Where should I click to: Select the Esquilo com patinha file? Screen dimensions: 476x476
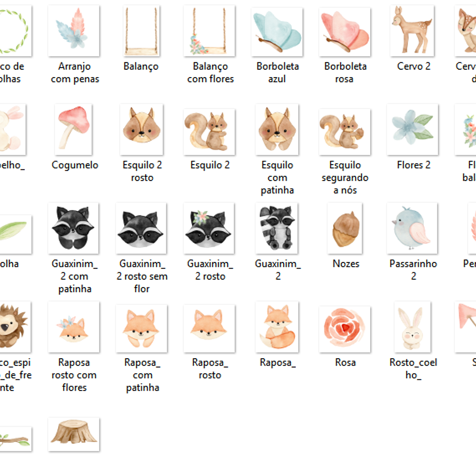click(277, 129)
